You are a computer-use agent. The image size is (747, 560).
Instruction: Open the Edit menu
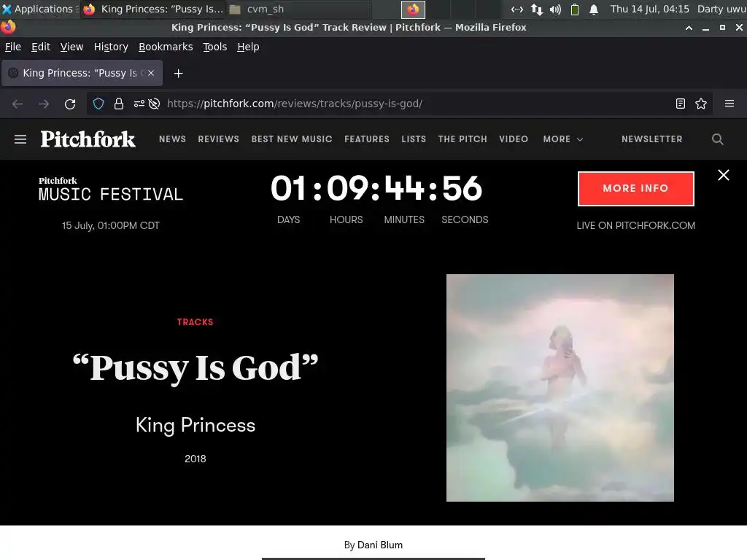tap(41, 47)
